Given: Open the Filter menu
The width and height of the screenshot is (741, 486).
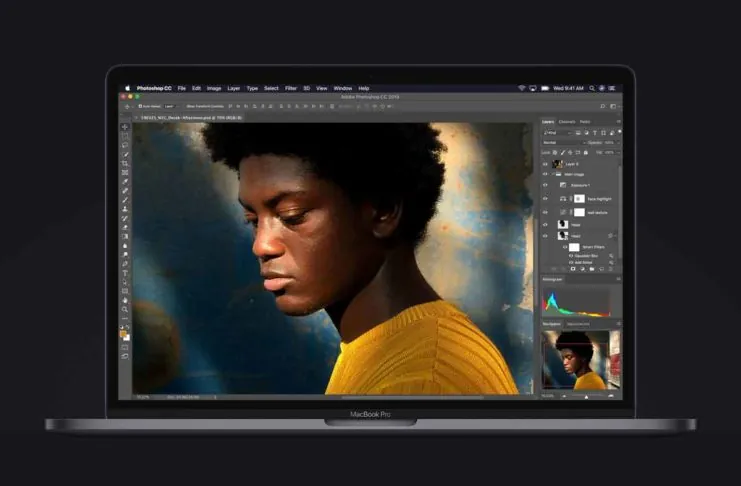Looking at the screenshot, I should pyautogui.click(x=290, y=88).
